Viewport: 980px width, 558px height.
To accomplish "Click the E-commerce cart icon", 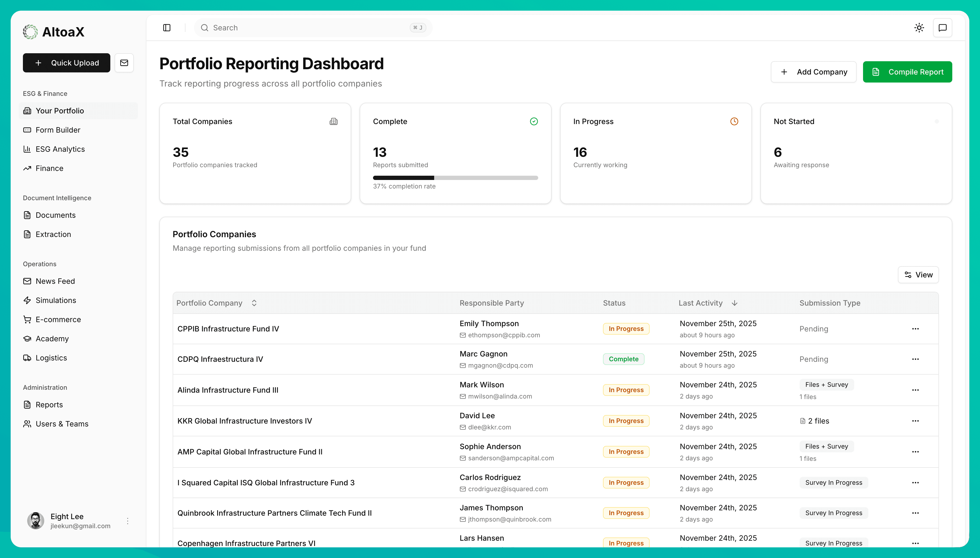I will (27, 319).
